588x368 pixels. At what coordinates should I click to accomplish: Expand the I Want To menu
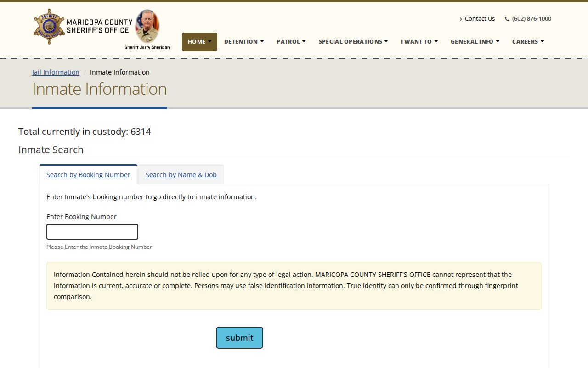419,42
